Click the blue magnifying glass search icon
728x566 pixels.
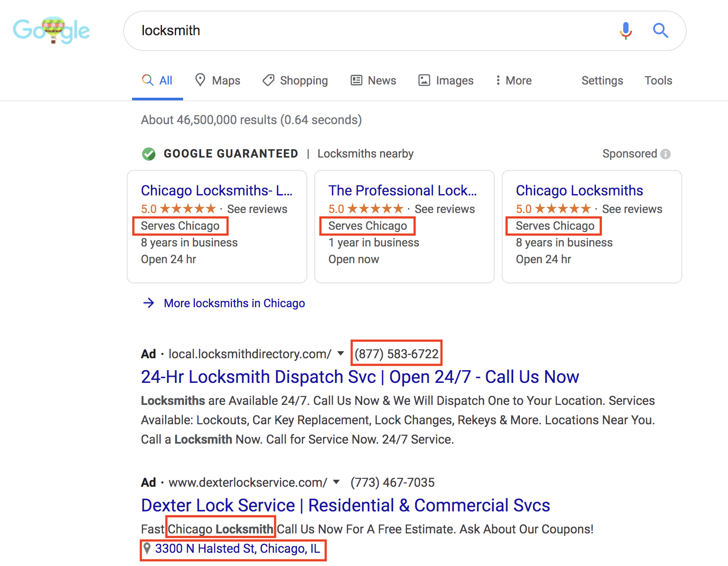pos(660,31)
